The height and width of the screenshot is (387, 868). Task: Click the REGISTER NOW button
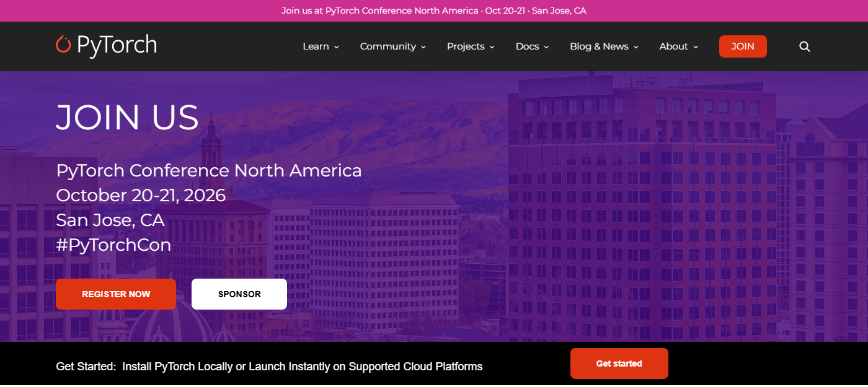(x=116, y=294)
